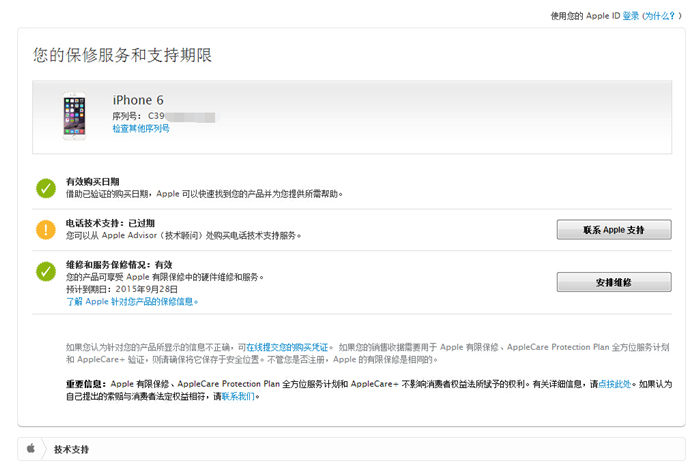Click the Apple logo in breadcrumb

tap(31, 448)
